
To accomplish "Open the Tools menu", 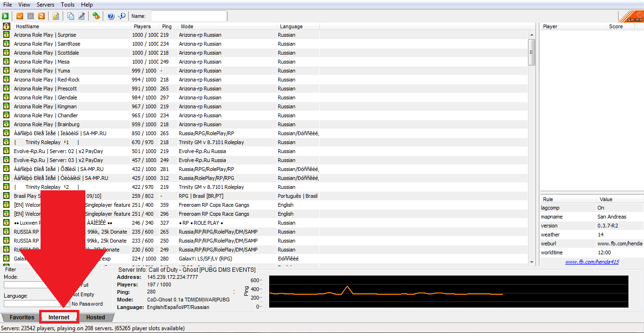I will pyautogui.click(x=67, y=5).
